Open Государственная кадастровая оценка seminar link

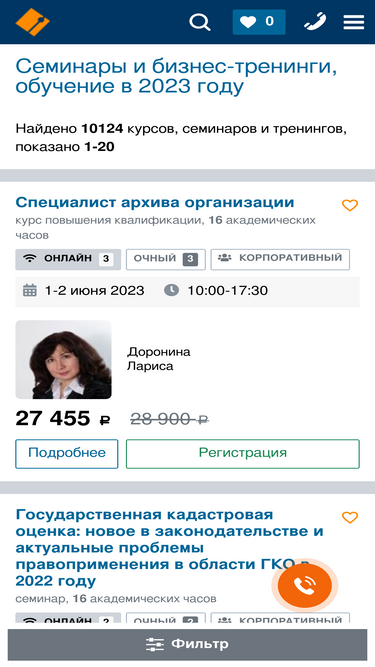(169, 548)
